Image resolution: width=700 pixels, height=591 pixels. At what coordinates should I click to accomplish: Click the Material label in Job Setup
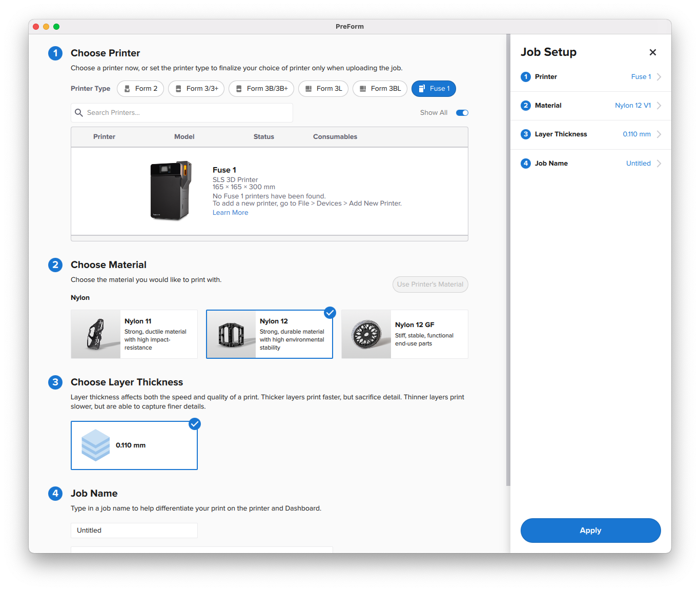pyautogui.click(x=548, y=106)
